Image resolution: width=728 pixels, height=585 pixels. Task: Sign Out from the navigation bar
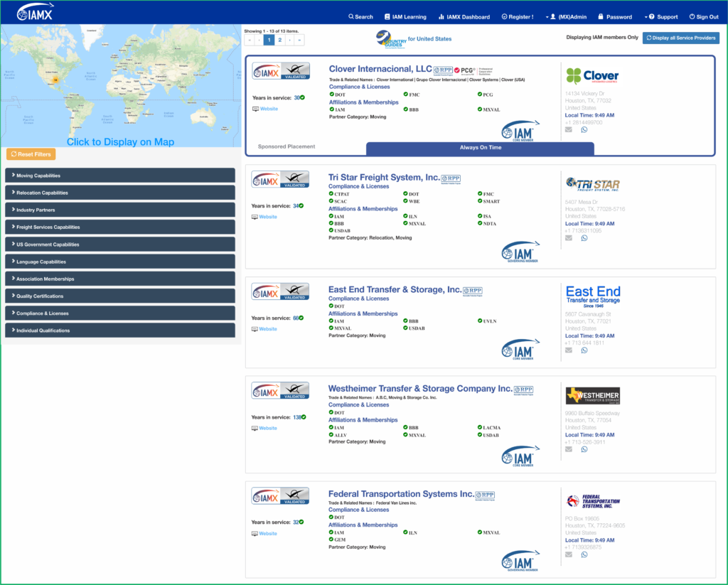coord(704,17)
